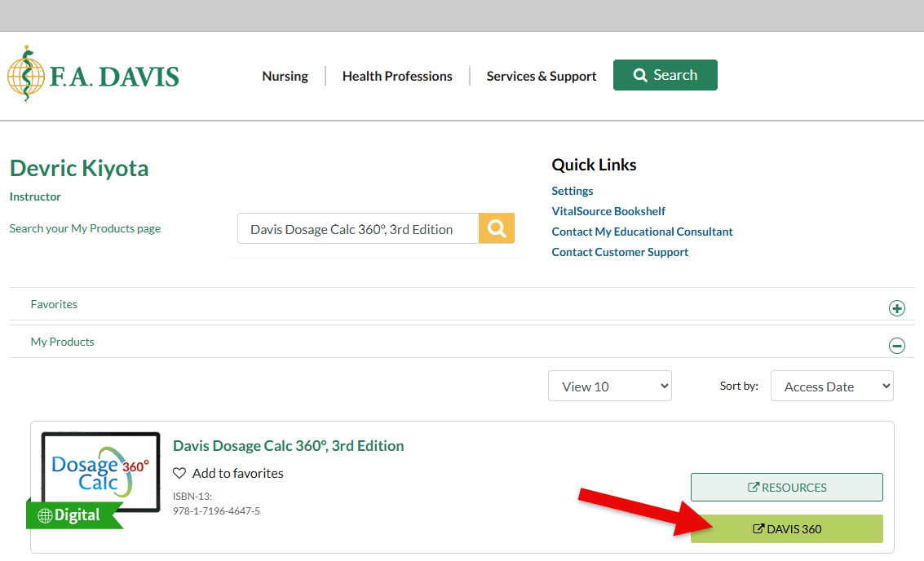Click the green Search button
The width and height of the screenshot is (924, 561).
coord(665,75)
